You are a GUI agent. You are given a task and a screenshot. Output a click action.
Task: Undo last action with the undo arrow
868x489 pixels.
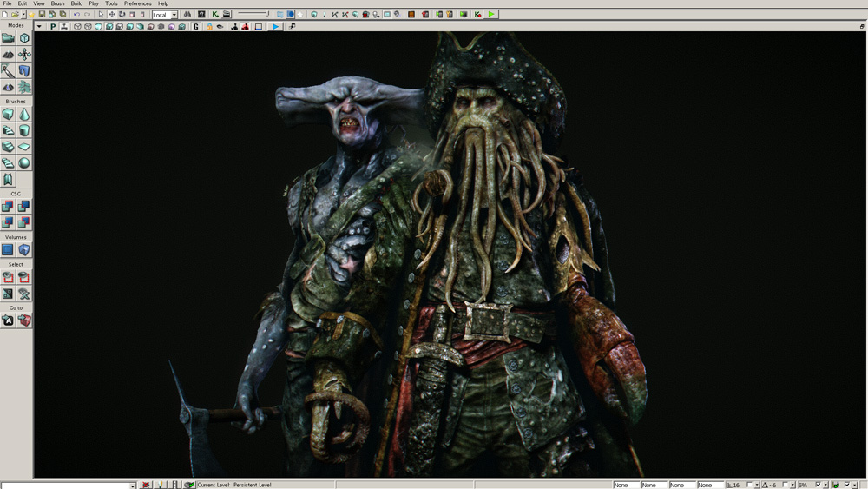[x=76, y=15]
